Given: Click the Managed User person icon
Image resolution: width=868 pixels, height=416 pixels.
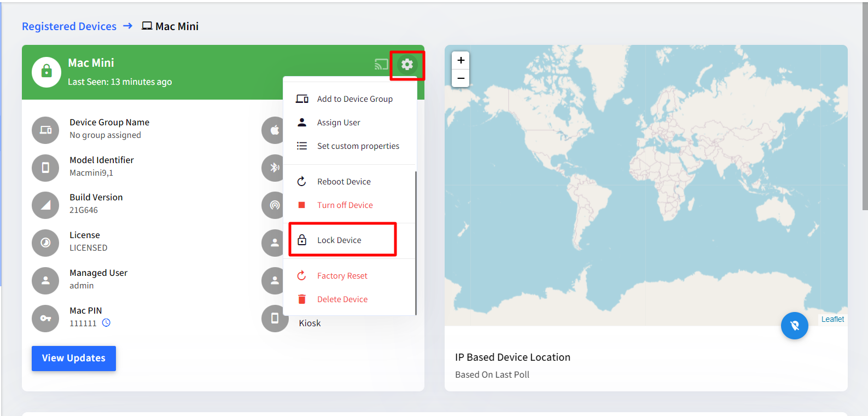Looking at the screenshot, I should point(45,280).
